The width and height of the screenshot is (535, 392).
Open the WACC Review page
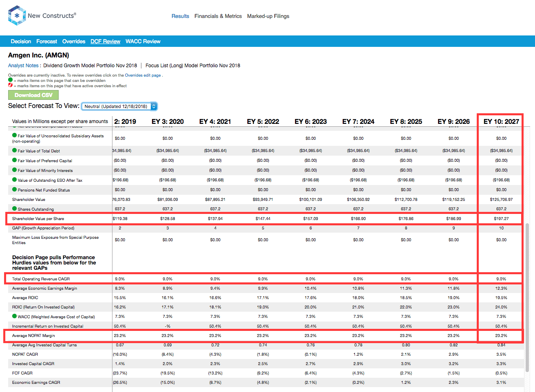[x=143, y=41]
